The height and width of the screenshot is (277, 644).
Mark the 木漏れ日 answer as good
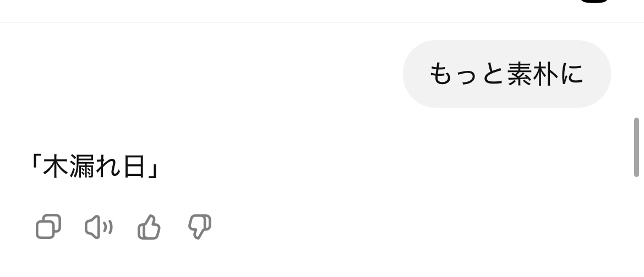click(x=149, y=227)
